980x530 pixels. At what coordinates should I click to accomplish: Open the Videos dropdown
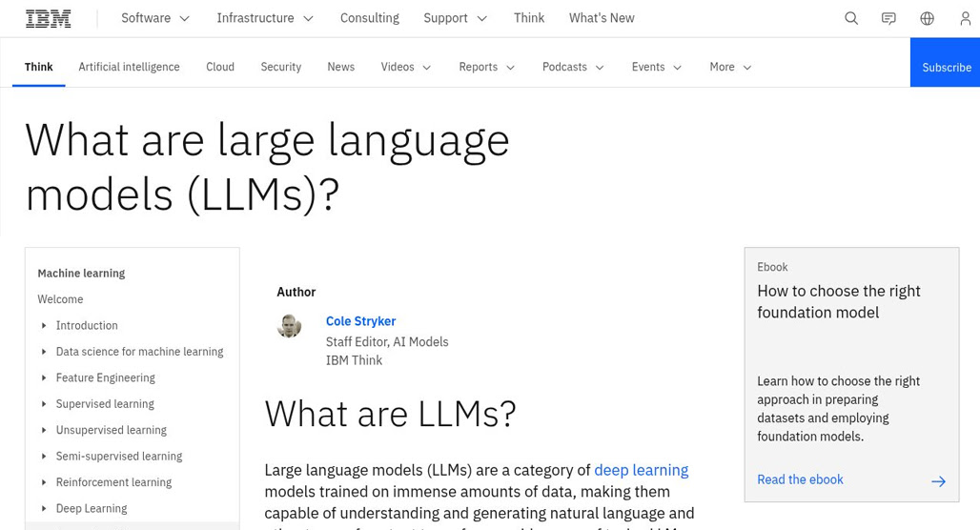405,67
